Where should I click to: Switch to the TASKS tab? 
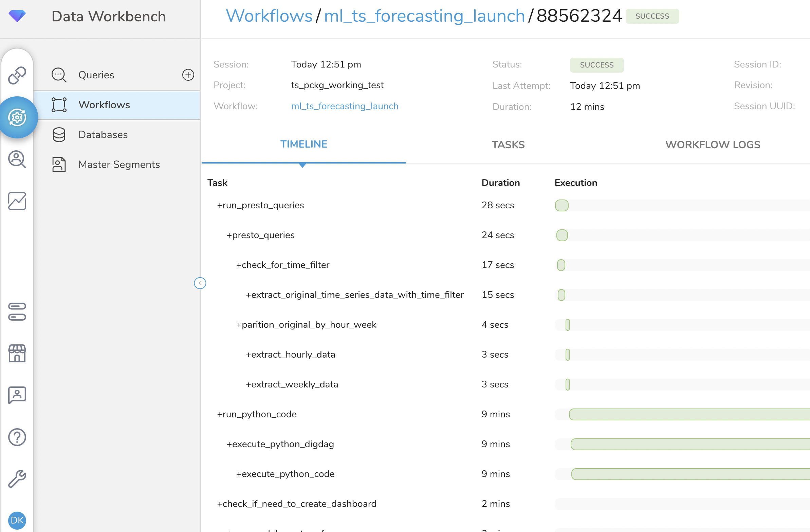tap(508, 145)
